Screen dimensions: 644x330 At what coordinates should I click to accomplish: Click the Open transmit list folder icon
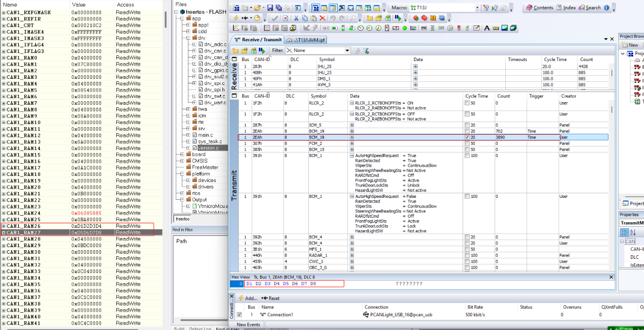[244, 50]
